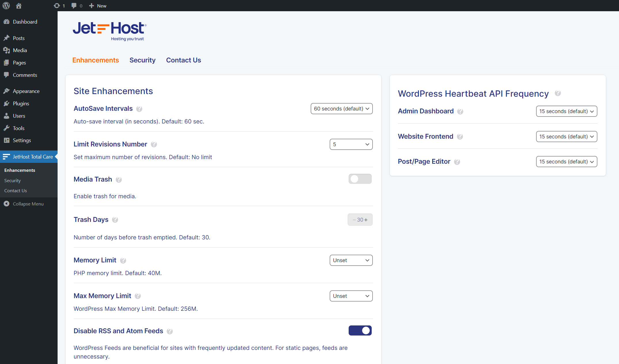Open Admin Dashboard heartbeat frequency dropdown
619x364 pixels.
pos(566,111)
